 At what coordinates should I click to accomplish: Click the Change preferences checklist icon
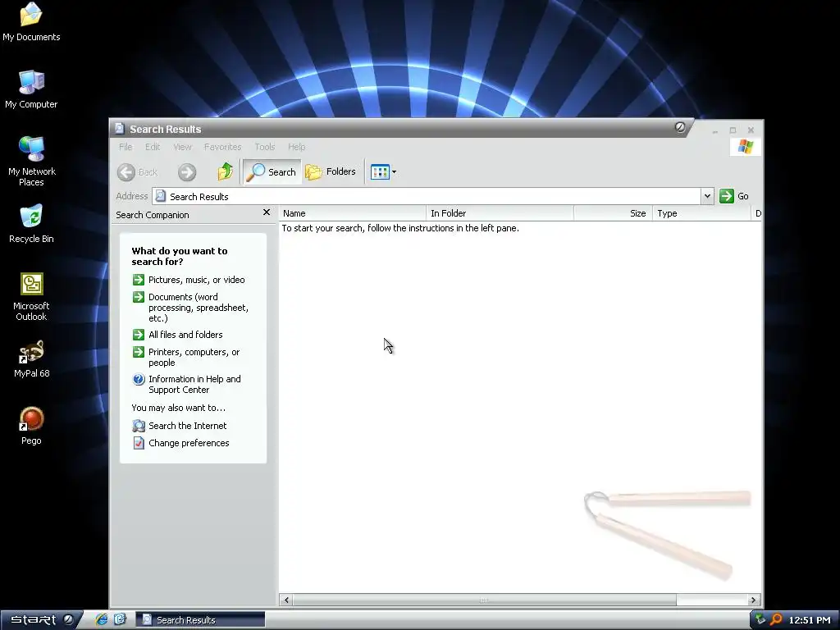[x=138, y=443]
